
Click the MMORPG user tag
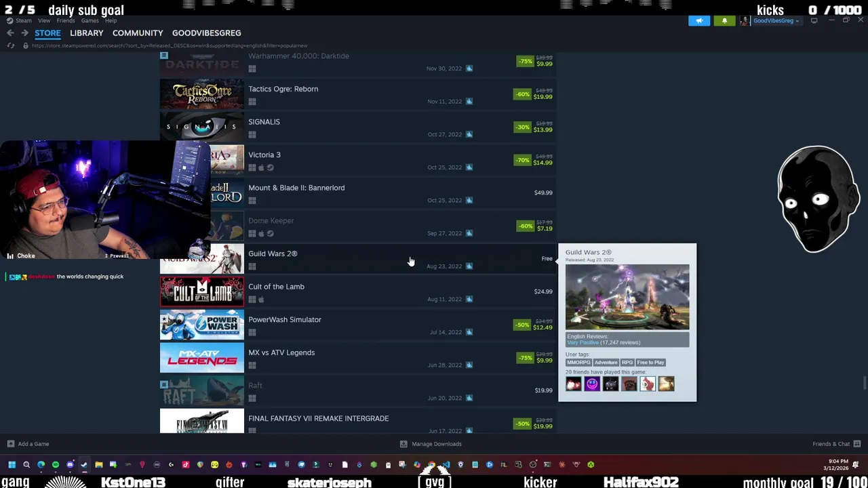578,363
